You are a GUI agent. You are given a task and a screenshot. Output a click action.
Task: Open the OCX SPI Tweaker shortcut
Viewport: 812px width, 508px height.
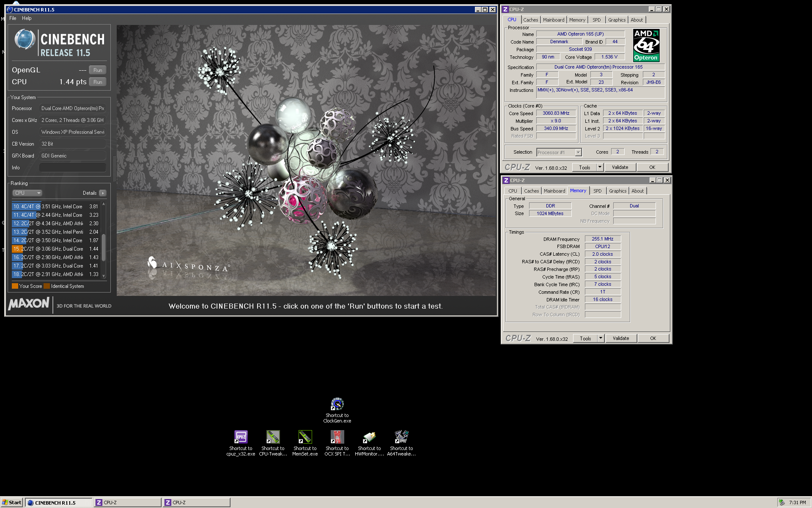(x=337, y=443)
